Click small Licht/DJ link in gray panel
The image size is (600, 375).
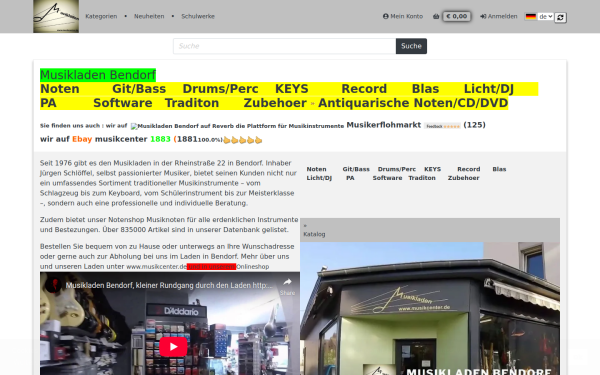(319, 178)
